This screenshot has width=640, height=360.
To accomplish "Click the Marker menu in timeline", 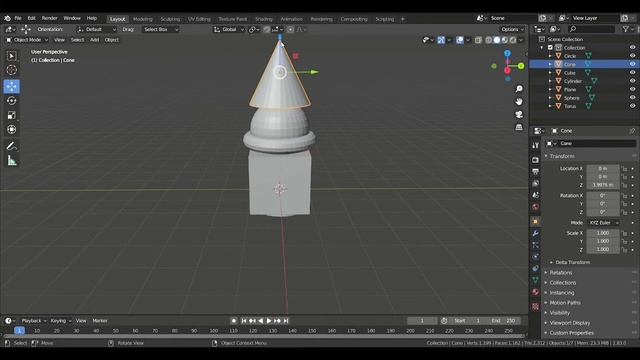I will [100, 321].
